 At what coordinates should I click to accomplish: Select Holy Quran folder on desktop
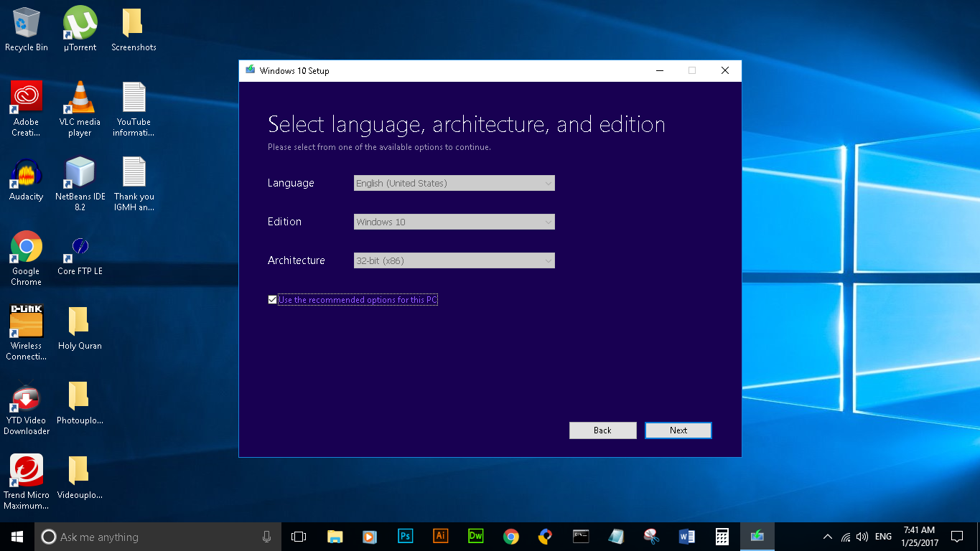[x=80, y=329]
